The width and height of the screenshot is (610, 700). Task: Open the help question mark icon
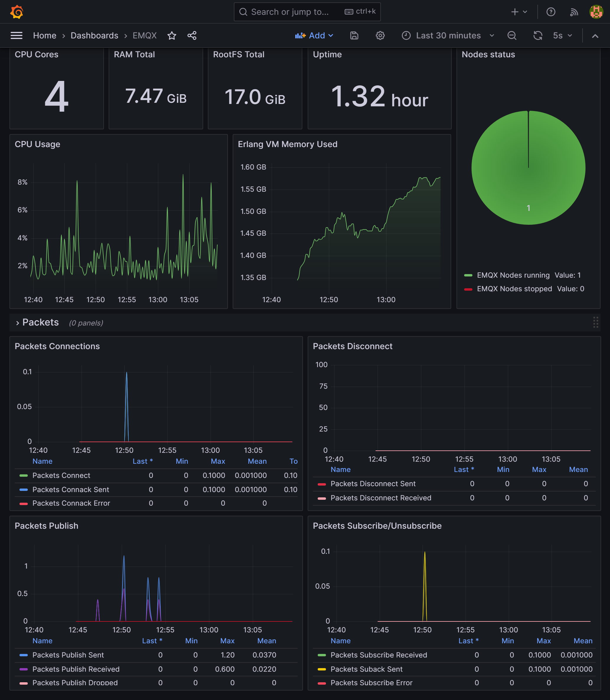[551, 12]
